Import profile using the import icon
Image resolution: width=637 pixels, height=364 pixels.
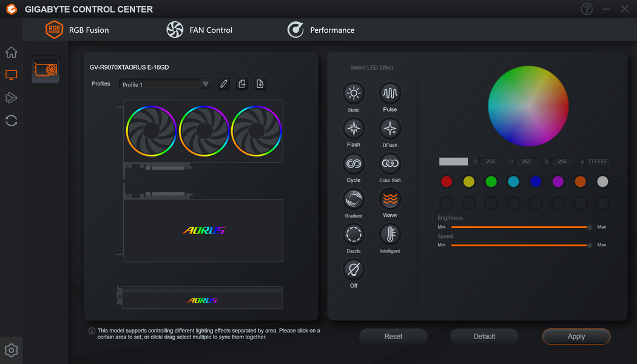[x=260, y=84]
